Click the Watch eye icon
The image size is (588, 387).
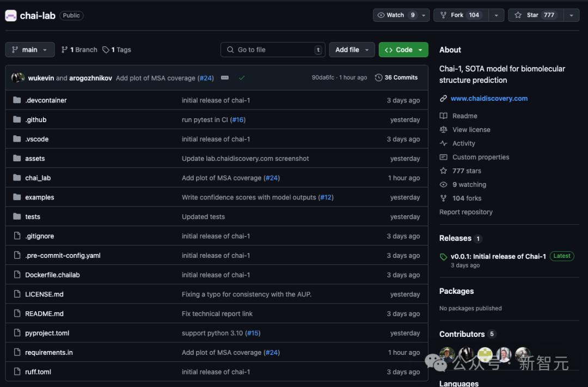(x=381, y=15)
